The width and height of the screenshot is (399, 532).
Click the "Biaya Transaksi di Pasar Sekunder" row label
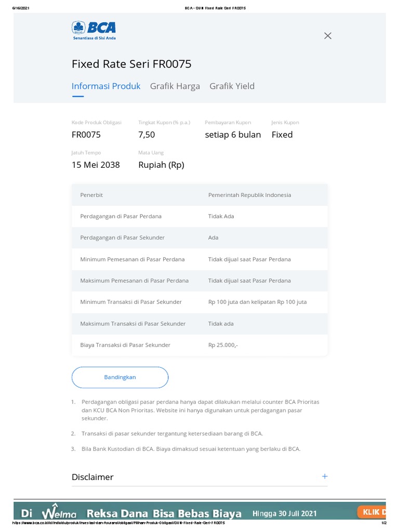pos(125,345)
